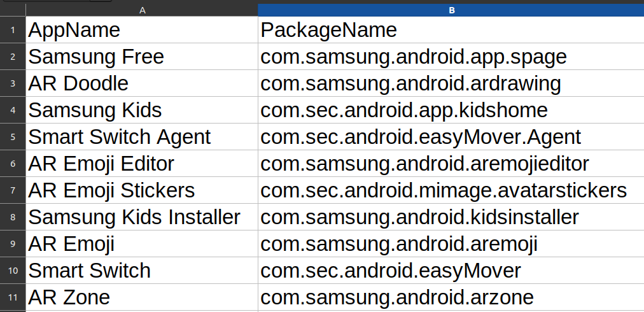Click the com.samsung.android.app.spage cell
Image resolution: width=644 pixels, height=312 pixels.
(451, 57)
